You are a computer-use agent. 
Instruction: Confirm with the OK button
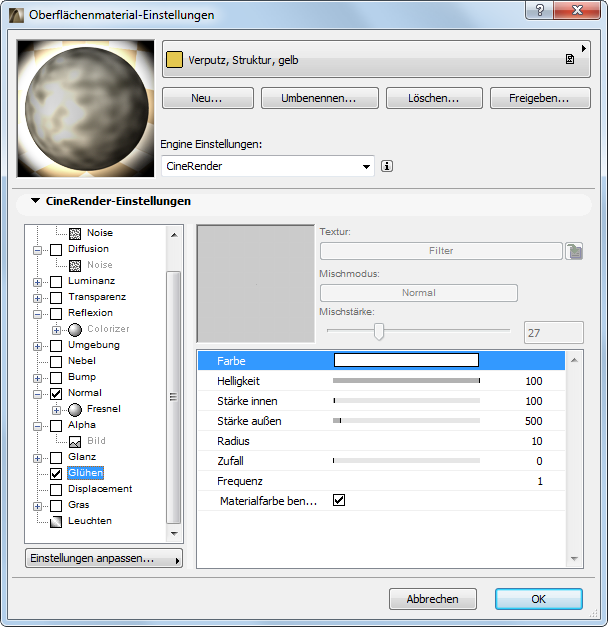[x=539, y=599]
